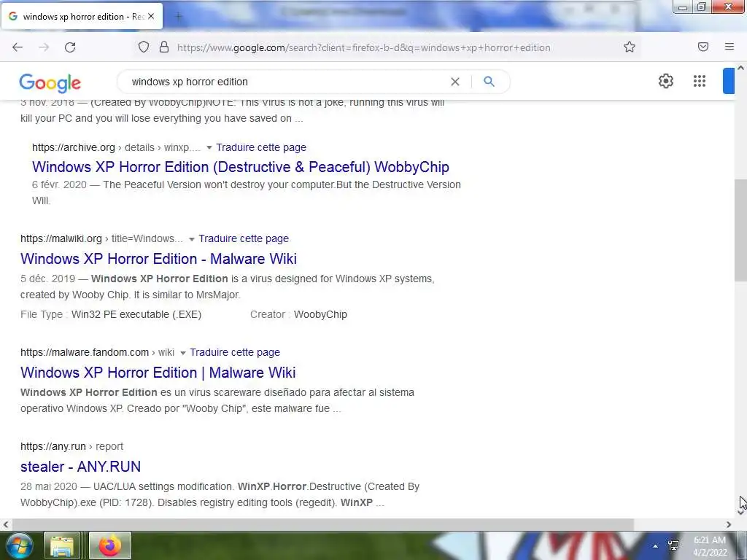Open the Google apps grid
Image resolution: width=747 pixels, height=560 pixels.
pos(700,81)
